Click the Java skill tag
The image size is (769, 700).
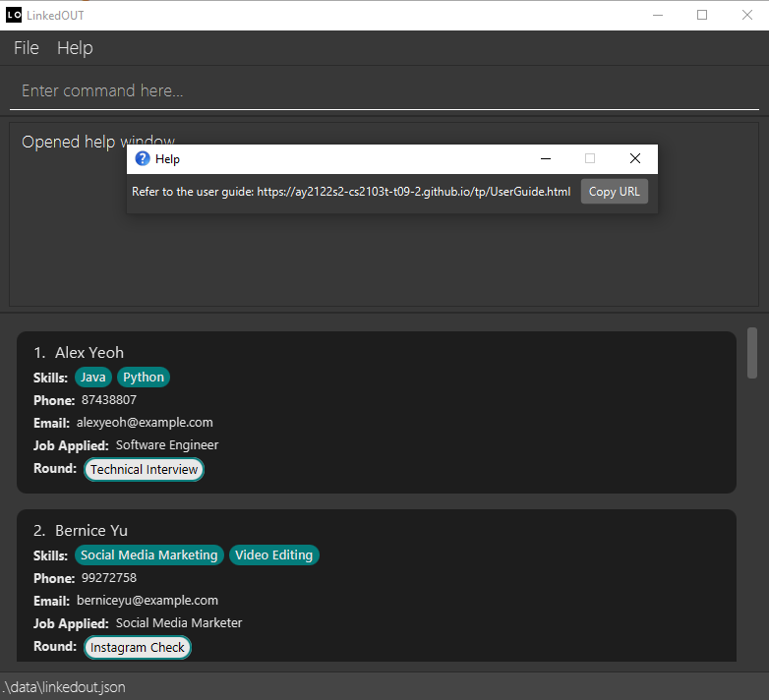tap(93, 377)
